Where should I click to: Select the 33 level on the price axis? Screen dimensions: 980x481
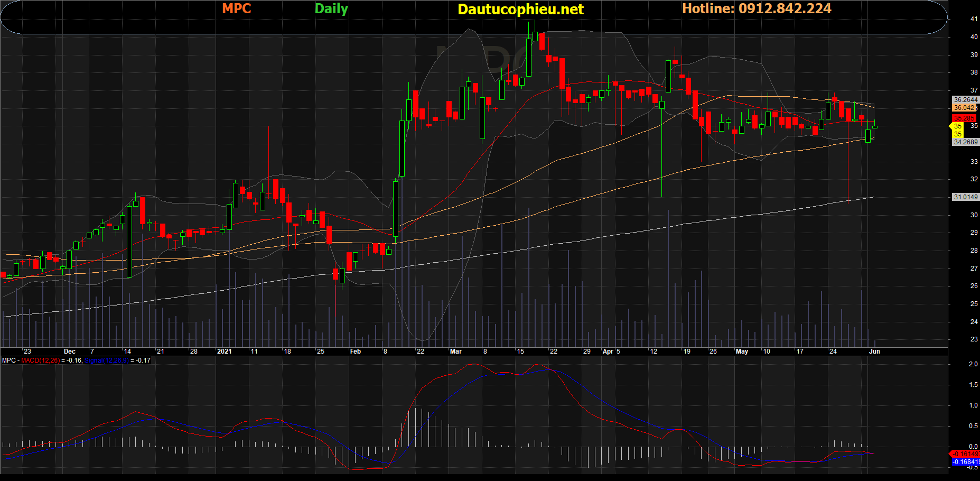[974, 162]
